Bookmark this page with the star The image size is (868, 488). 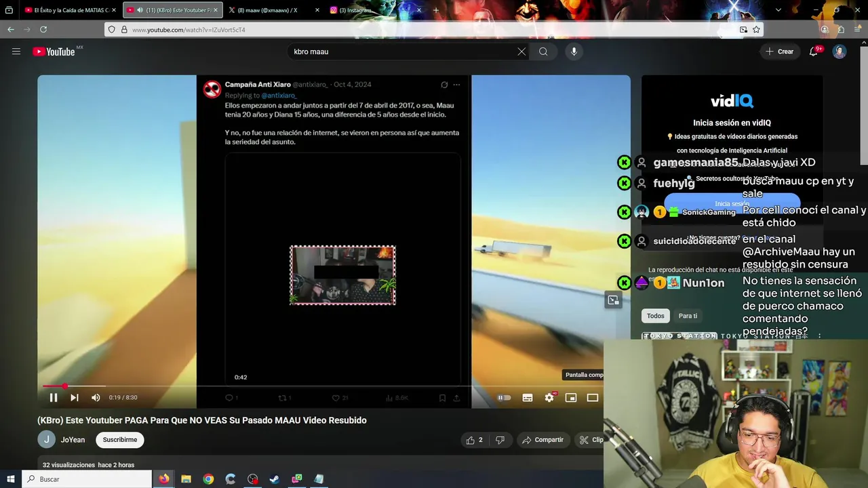pyautogui.click(x=756, y=30)
